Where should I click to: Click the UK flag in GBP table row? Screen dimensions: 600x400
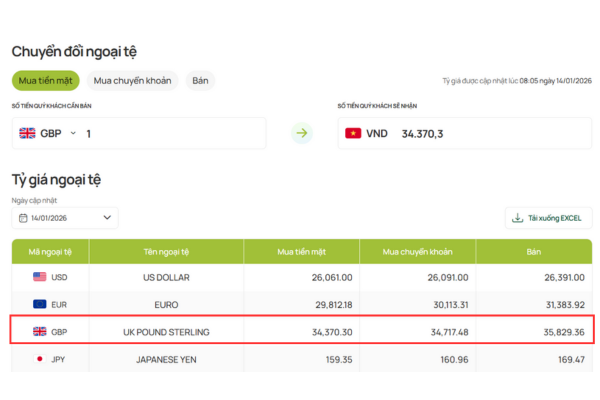[40, 331]
